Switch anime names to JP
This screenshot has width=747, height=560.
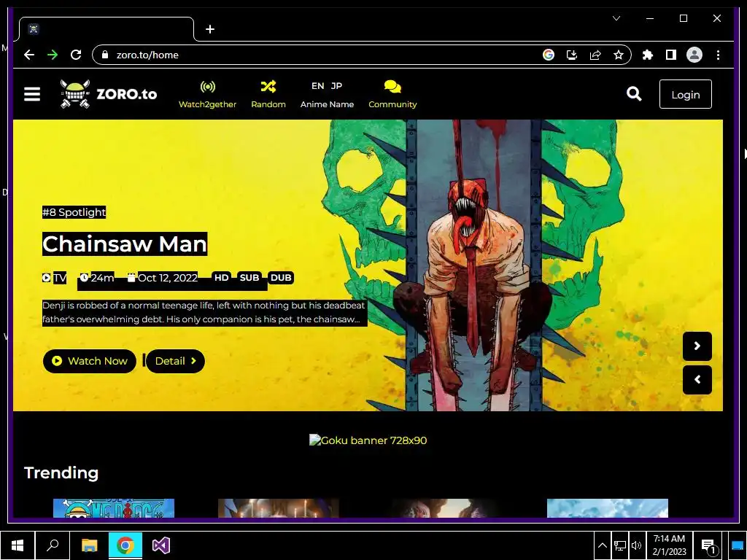[336, 86]
